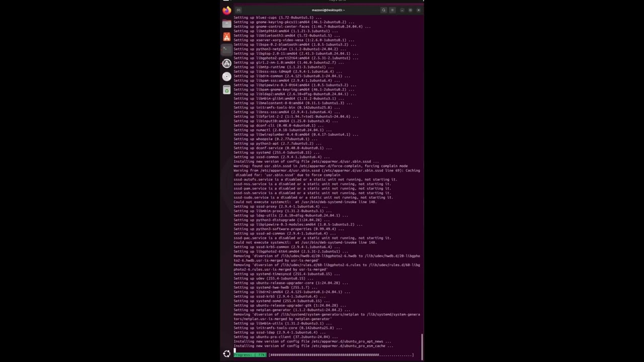Click the hash-mark progress bar

(x=341, y=355)
